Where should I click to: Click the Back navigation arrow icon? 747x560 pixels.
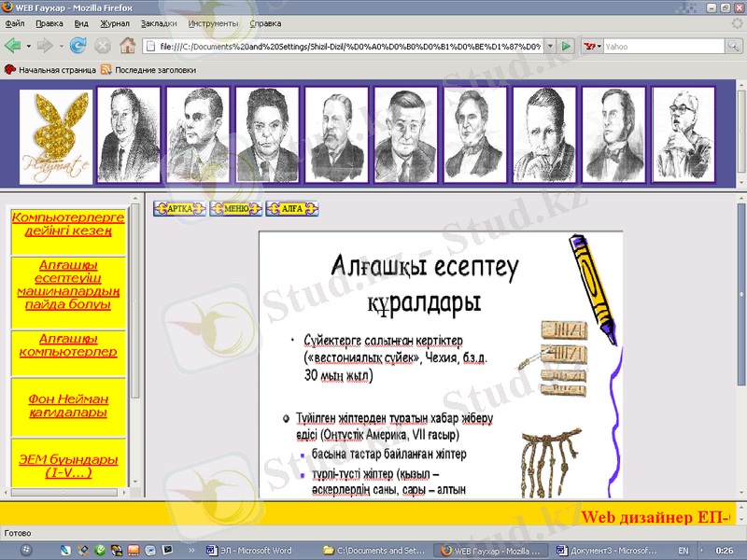click(x=13, y=45)
